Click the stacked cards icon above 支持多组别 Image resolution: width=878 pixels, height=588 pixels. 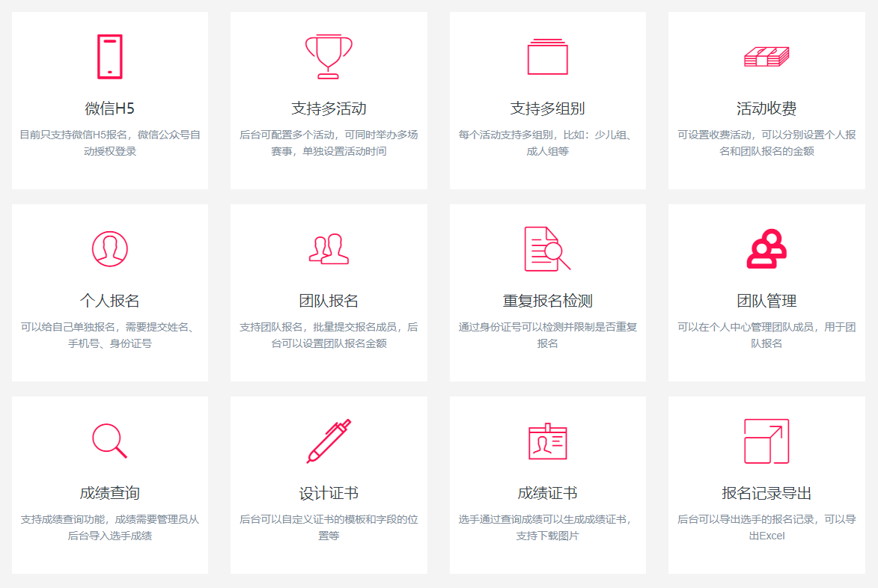click(x=546, y=55)
